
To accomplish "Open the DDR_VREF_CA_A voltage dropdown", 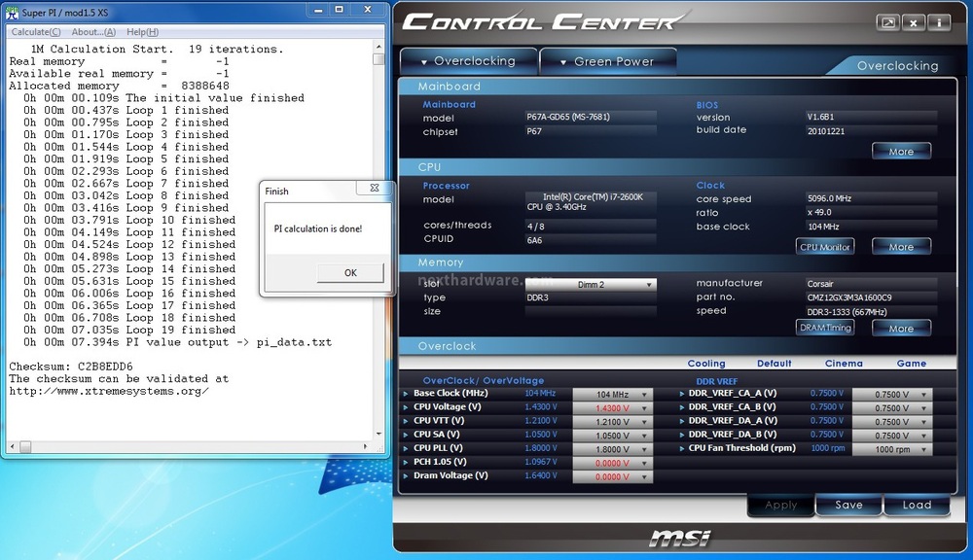I will tap(892, 395).
